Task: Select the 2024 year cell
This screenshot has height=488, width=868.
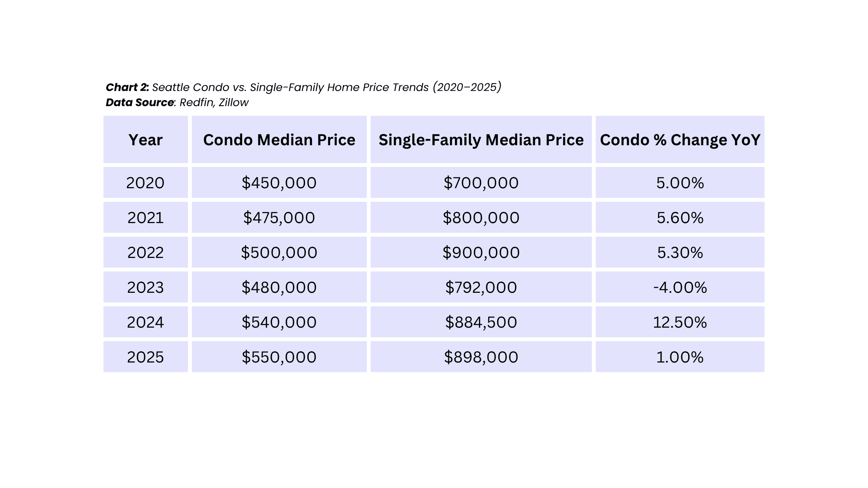Action: (x=145, y=322)
